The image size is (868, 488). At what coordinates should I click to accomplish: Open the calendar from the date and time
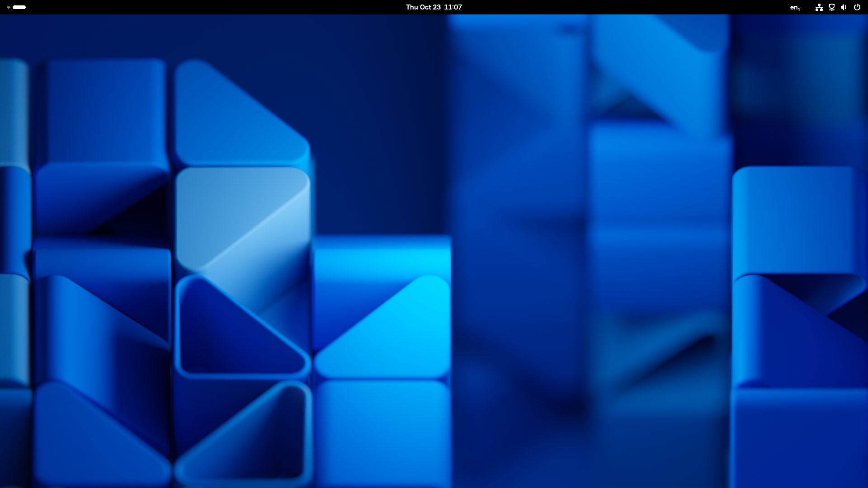click(434, 7)
